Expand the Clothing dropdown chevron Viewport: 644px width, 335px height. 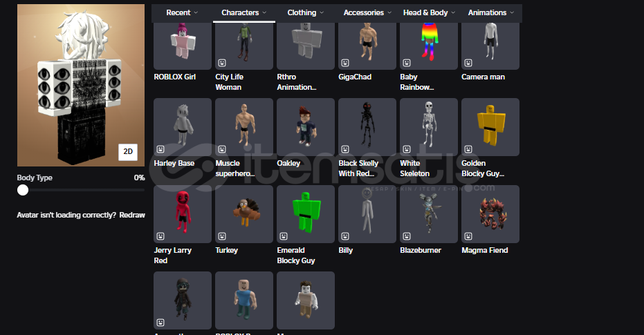click(322, 12)
